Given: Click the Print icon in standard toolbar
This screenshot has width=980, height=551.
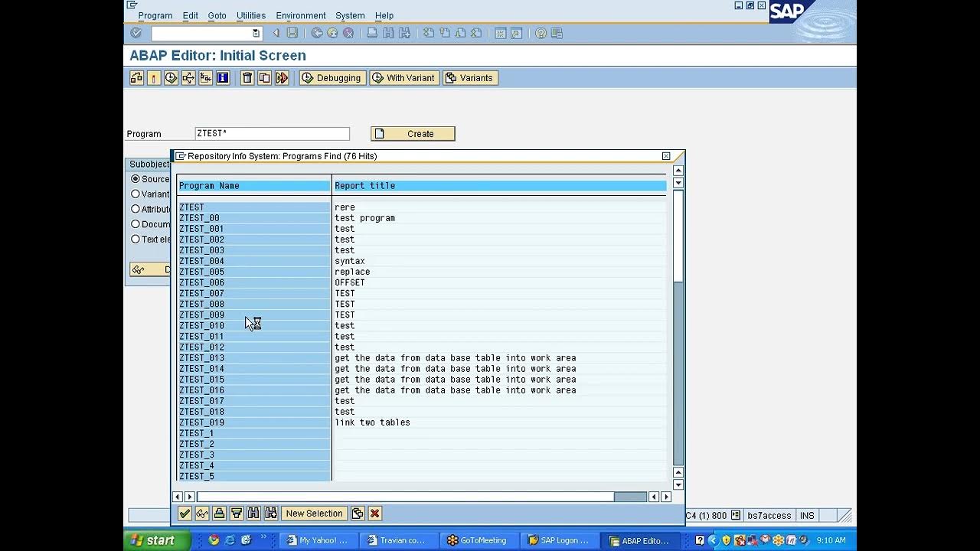Looking at the screenshot, I should coord(372,33).
